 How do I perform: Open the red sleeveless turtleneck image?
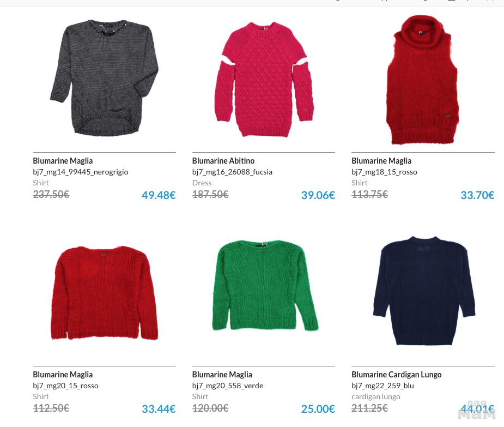[422, 80]
